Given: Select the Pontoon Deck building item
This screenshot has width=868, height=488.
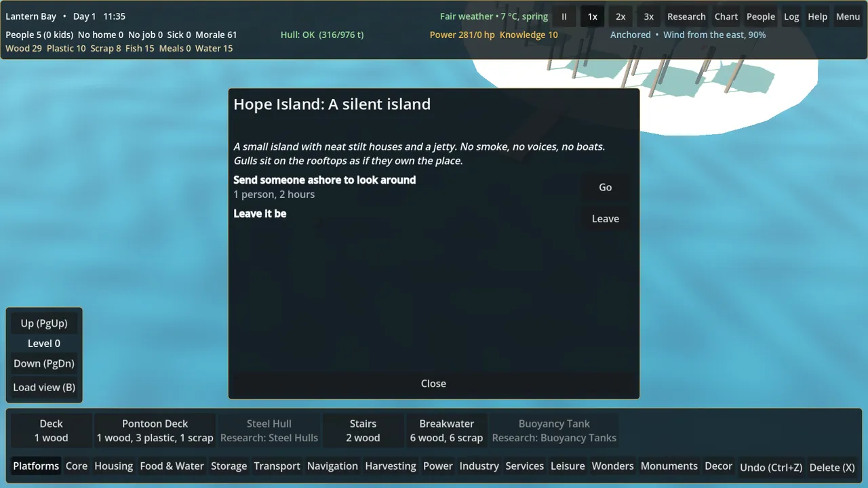Looking at the screenshot, I should tap(155, 430).
